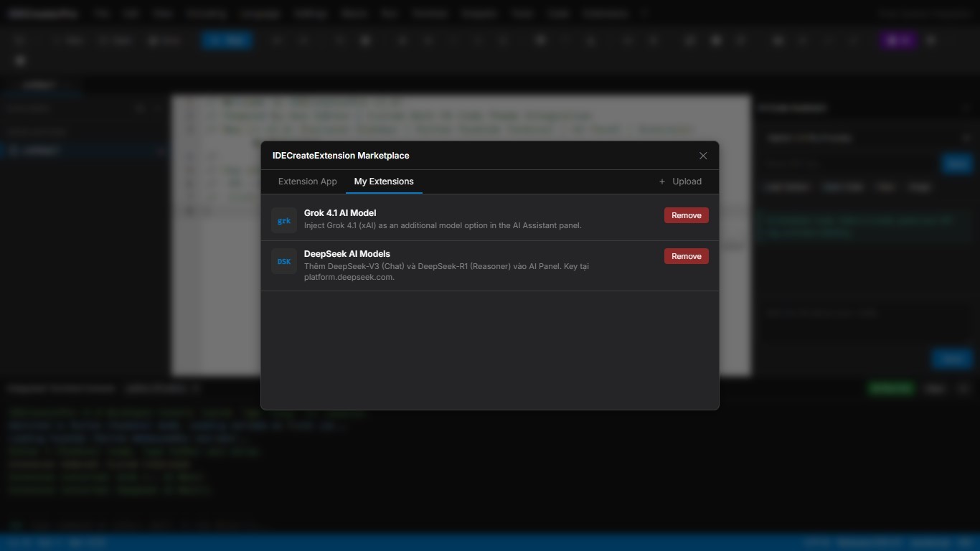The width and height of the screenshot is (980, 551).
Task: Click the 'Inject Grok 4.1 (xAI)' description text
Action: click(x=443, y=225)
